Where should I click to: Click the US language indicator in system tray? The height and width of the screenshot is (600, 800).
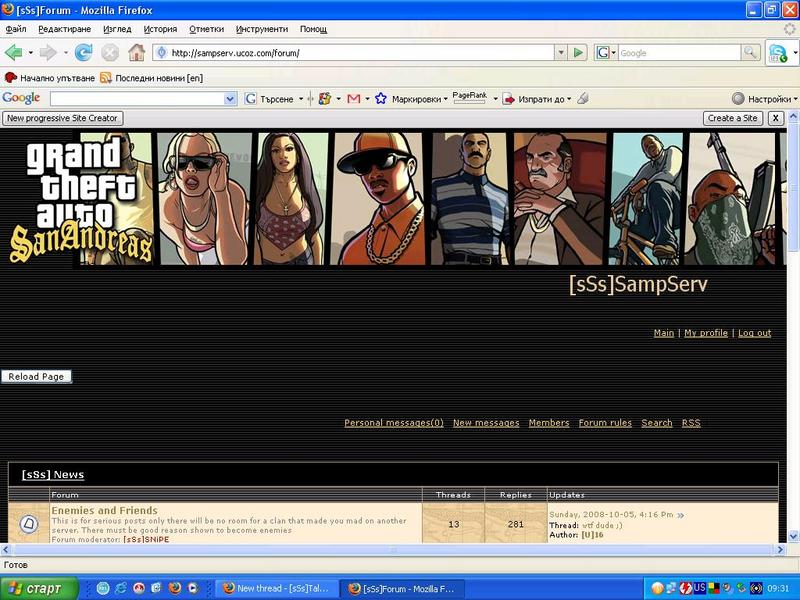(699, 588)
